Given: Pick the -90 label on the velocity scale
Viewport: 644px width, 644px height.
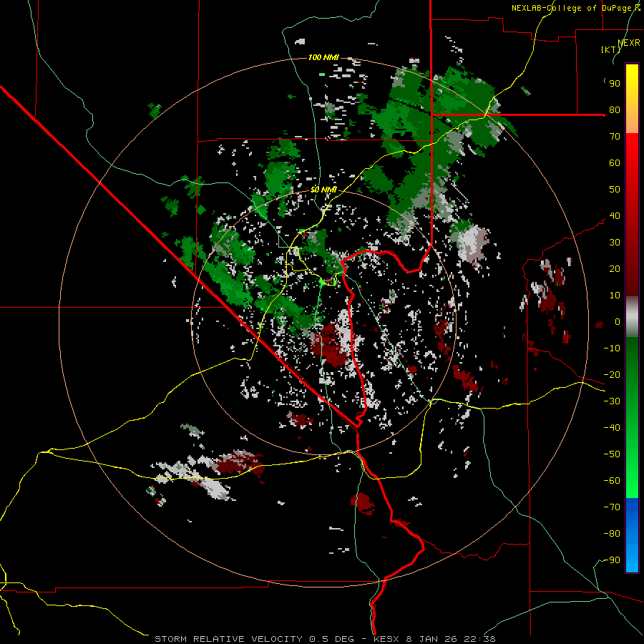Looking at the screenshot, I should [x=612, y=560].
